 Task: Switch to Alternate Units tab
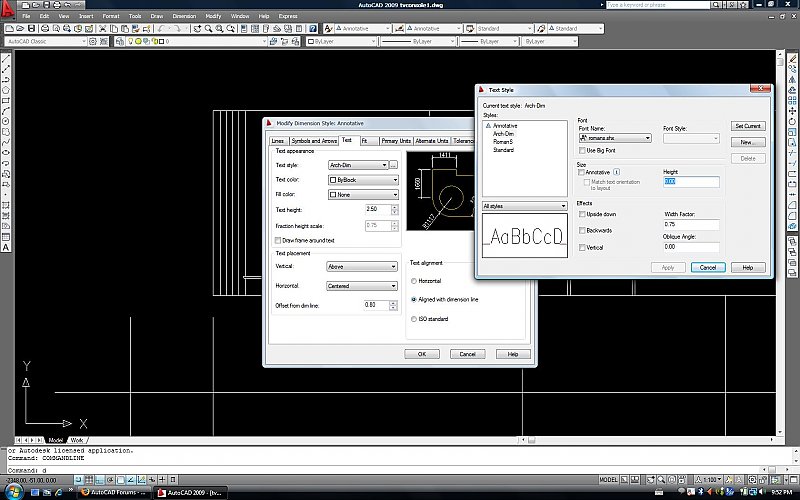pyautogui.click(x=432, y=141)
